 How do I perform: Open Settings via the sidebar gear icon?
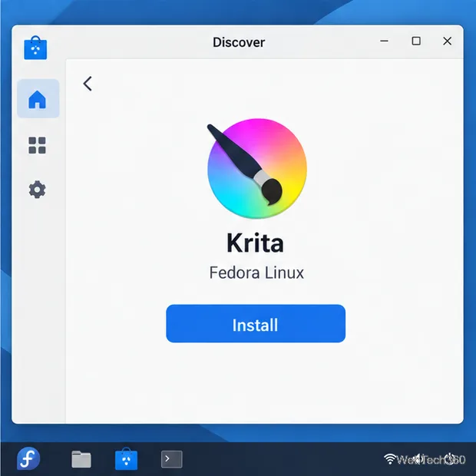pyautogui.click(x=37, y=190)
